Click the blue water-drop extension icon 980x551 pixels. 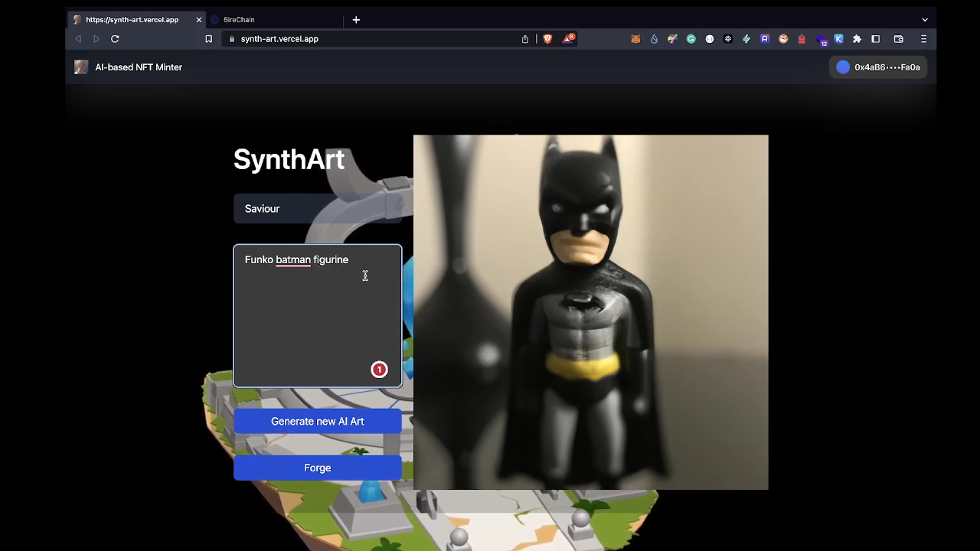click(x=654, y=39)
